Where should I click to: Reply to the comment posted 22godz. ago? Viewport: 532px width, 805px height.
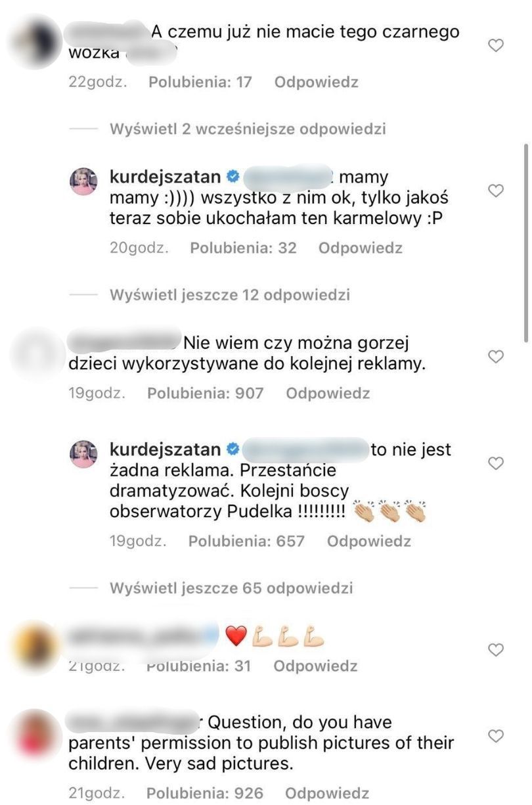(316, 82)
